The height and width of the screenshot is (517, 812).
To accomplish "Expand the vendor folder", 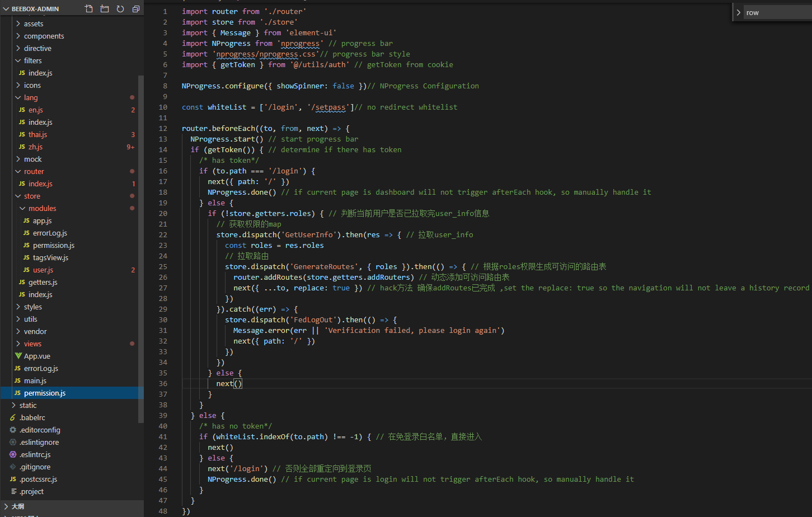I will [x=18, y=331].
